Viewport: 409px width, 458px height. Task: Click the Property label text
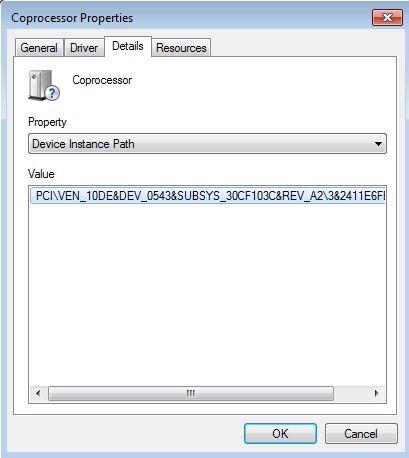click(x=47, y=122)
